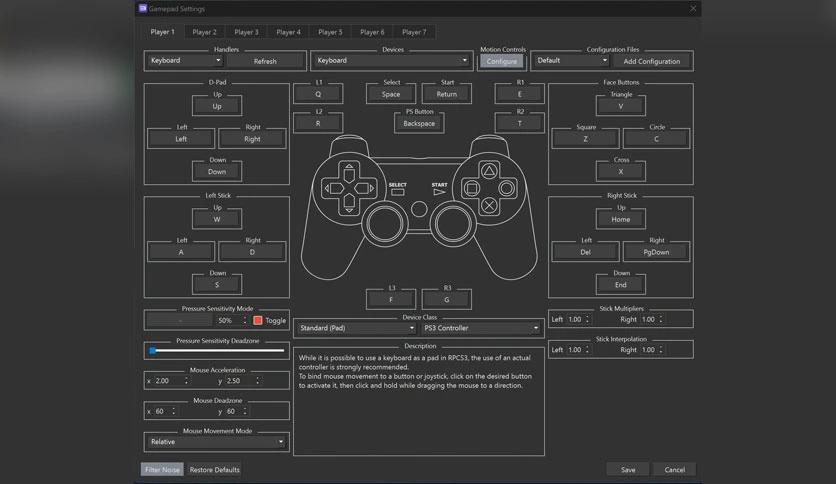Viewport: 836px width, 484px height.
Task: Click the Pressure Sensitivity Deadzone slider
Action: [216, 351]
